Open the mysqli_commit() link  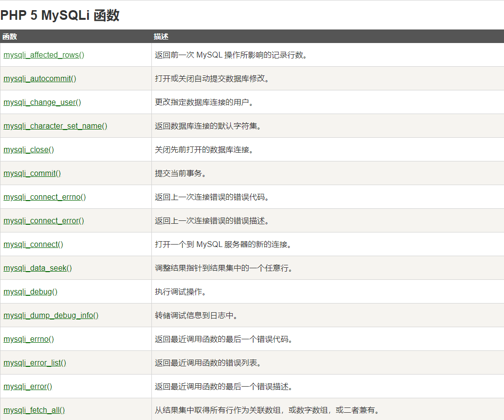click(x=32, y=174)
